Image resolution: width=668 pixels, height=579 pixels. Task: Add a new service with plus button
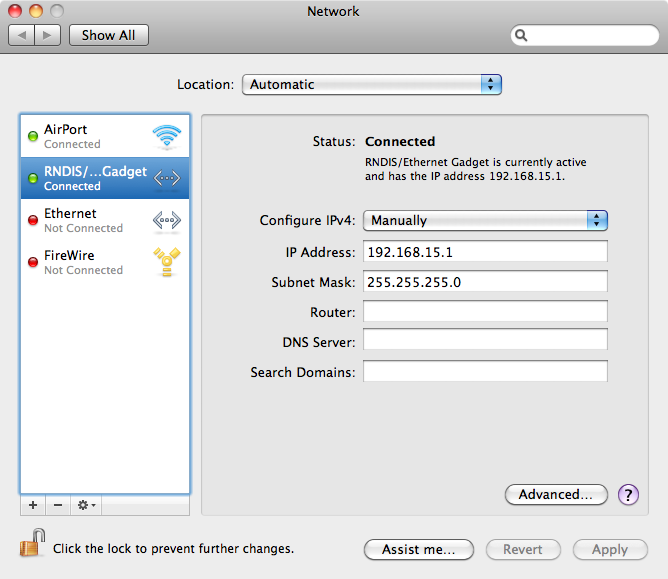[x=33, y=505]
